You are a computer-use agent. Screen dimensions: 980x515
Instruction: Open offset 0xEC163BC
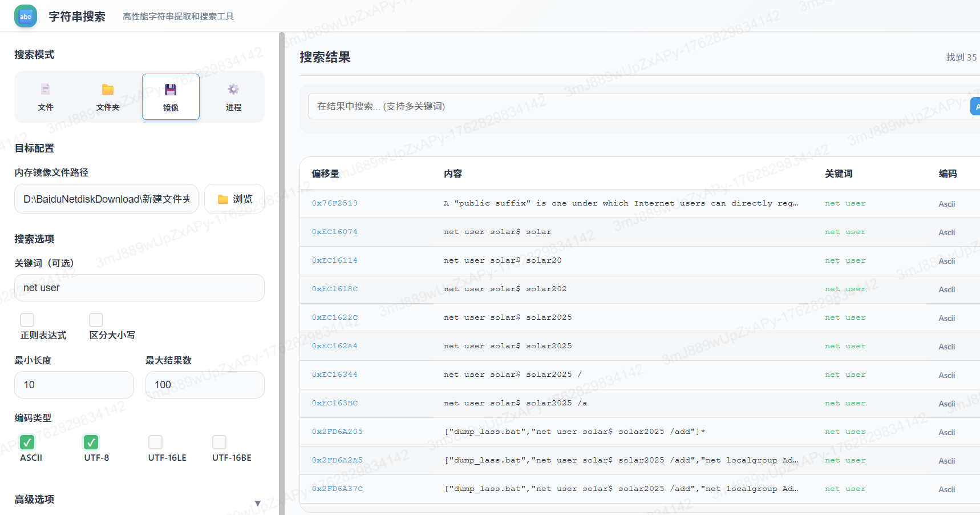(335, 403)
